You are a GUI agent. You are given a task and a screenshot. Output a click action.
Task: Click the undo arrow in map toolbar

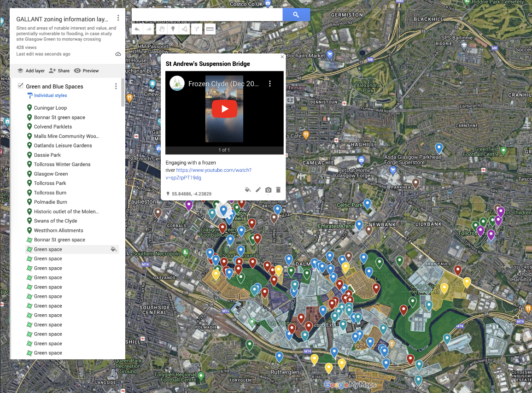137,29
